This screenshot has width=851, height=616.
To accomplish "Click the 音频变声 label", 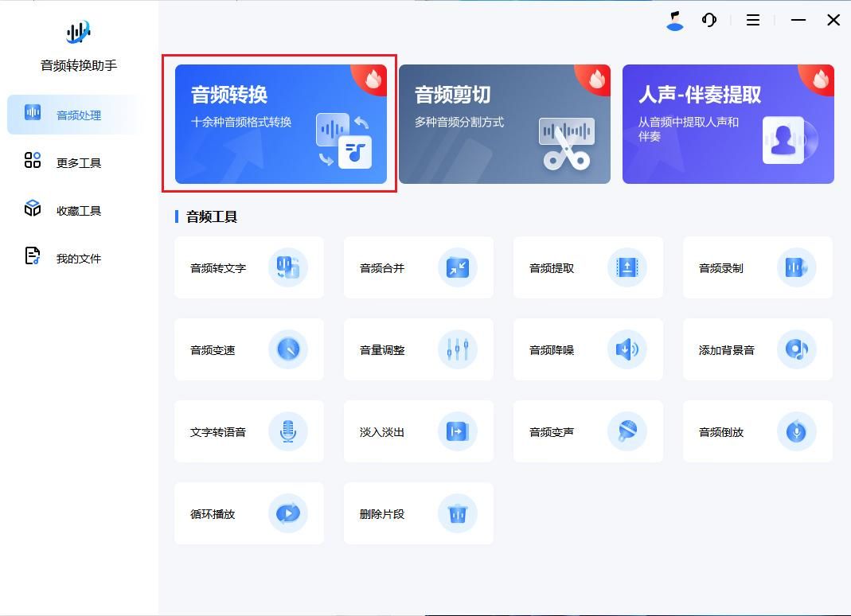I will pyautogui.click(x=552, y=432).
